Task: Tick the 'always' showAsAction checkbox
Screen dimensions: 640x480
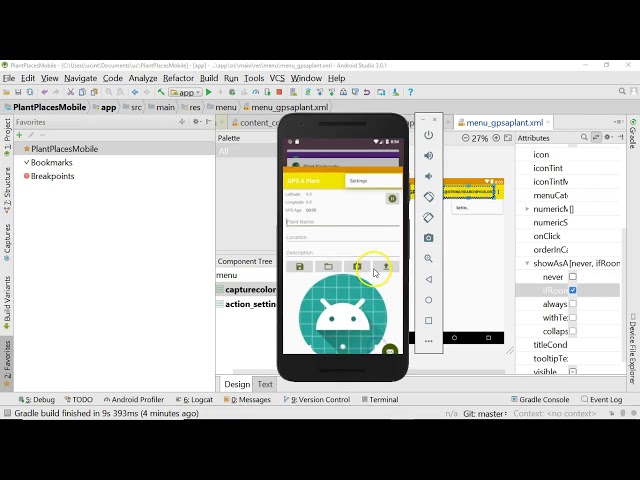Action: [573, 304]
